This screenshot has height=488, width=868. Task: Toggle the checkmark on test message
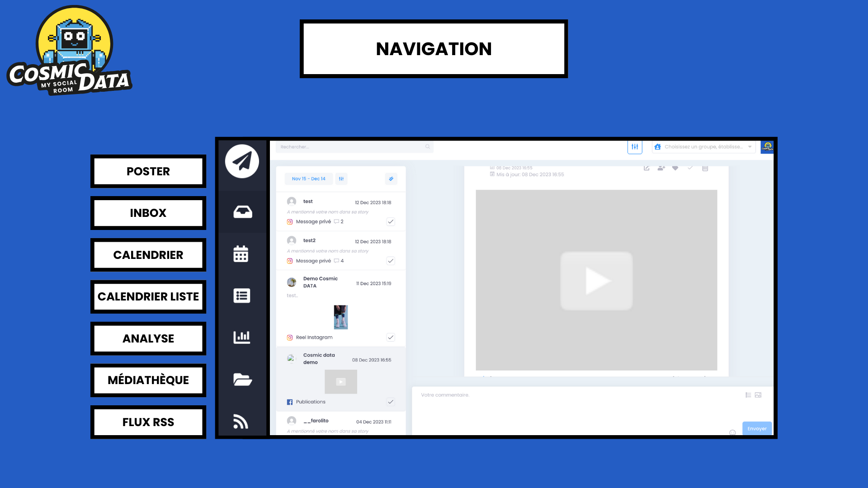click(x=391, y=221)
